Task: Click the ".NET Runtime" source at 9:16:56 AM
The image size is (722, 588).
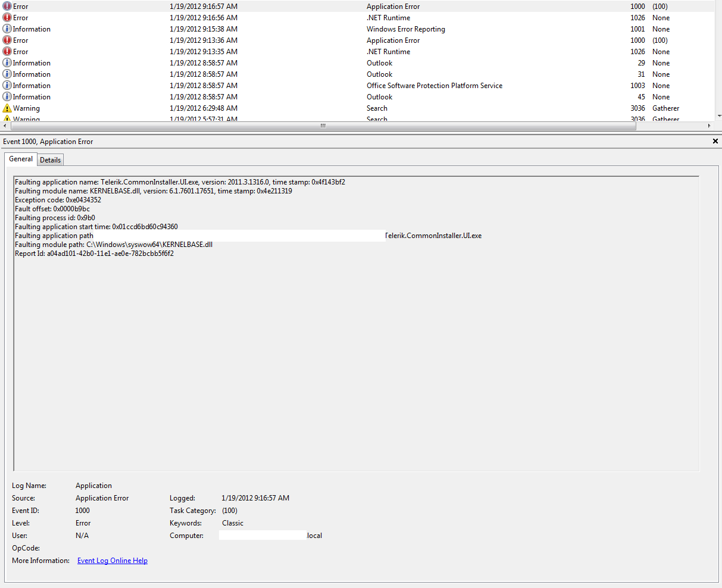Action: (x=388, y=18)
